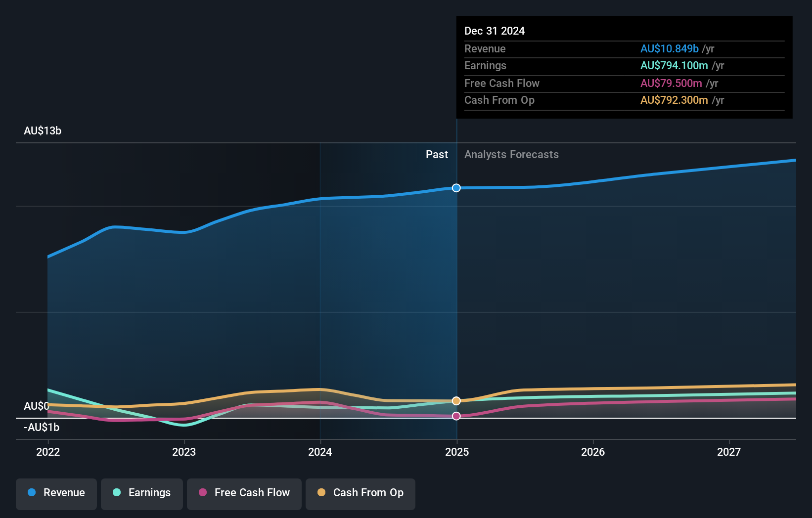
Task: Select the Free Cash Flow marker near AU$0 line
Action: tap(456, 416)
